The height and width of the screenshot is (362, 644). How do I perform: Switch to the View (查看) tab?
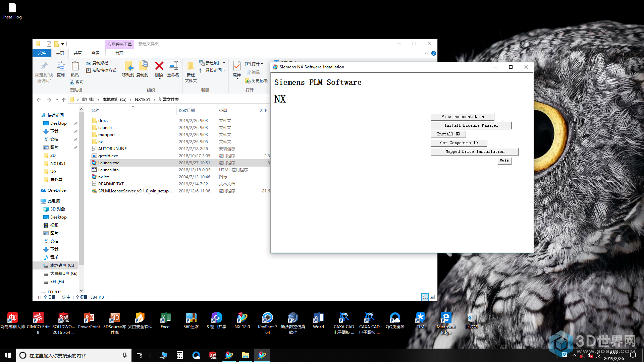(96, 53)
